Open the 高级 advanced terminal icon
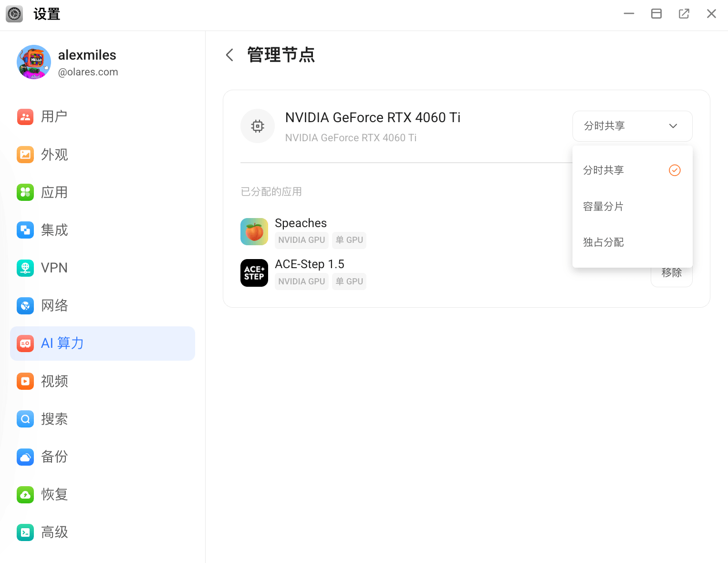This screenshot has height=563, width=728. [x=25, y=532]
